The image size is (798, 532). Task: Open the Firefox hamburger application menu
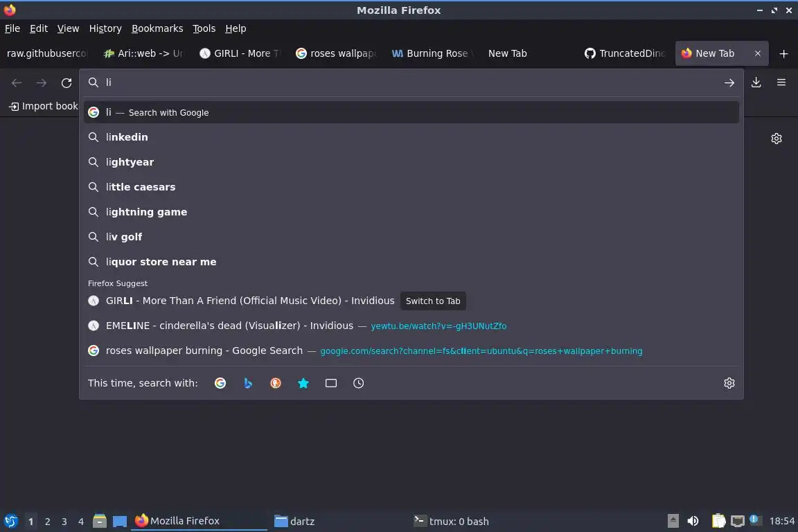(x=781, y=82)
